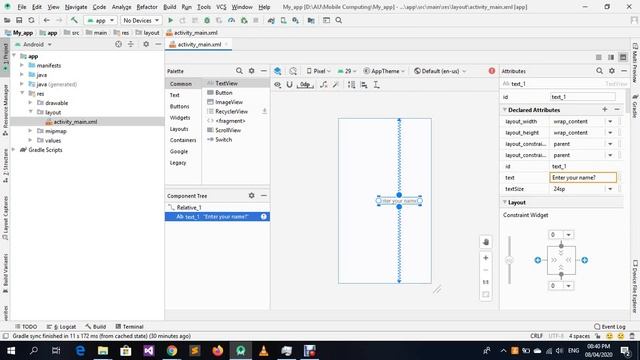The height and width of the screenshot is (360, 640).
Task: Open the Default (en-us) locale dropdown
Action: coord(440,71)
